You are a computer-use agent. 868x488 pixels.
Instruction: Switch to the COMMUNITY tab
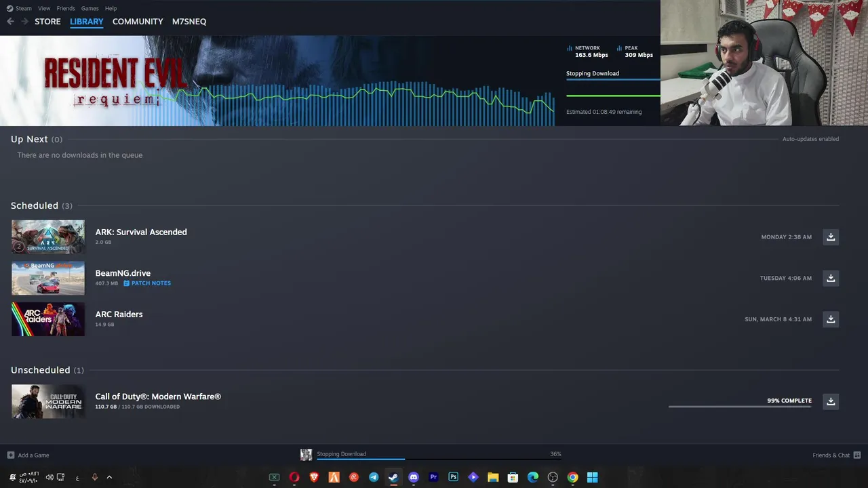138,22
